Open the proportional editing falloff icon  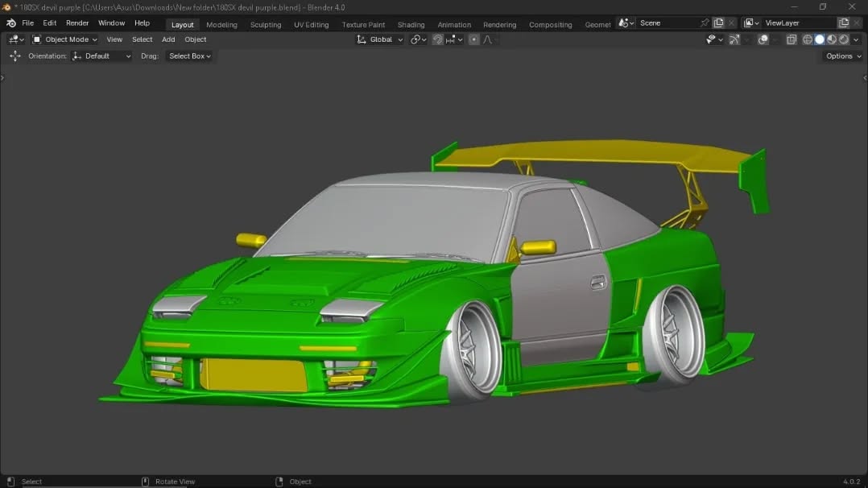(x=488, y=39)
